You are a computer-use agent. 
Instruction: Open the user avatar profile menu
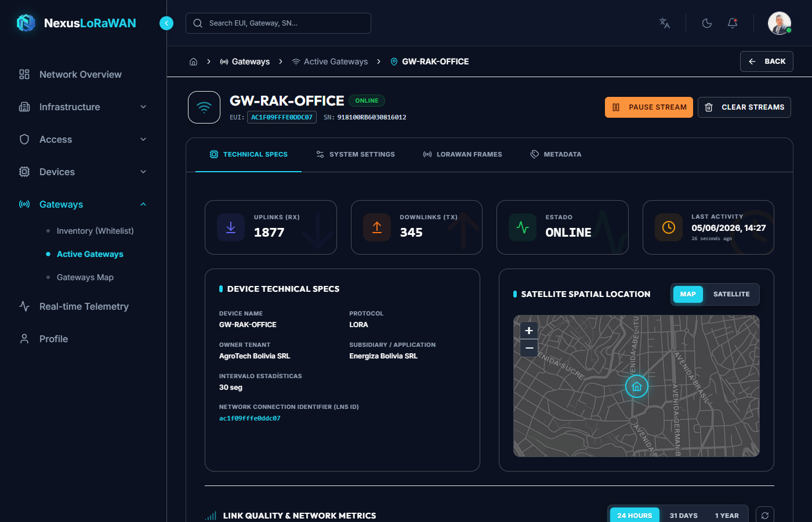pos(780,23)
